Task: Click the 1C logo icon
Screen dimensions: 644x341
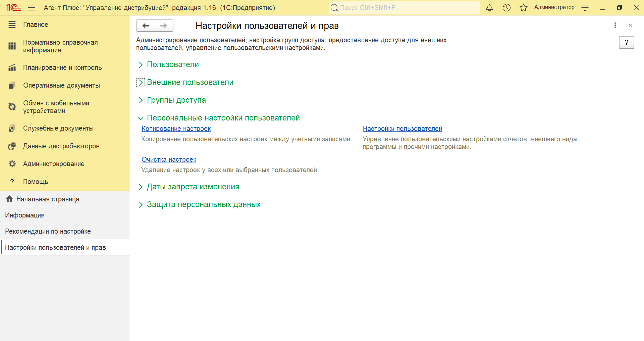Action: click(x=14, y=8)
